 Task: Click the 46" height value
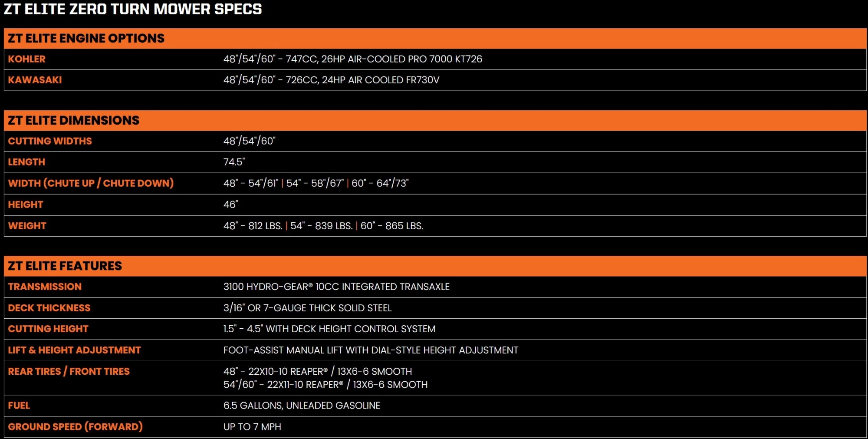pyautogui.click(x=231, y=205)
